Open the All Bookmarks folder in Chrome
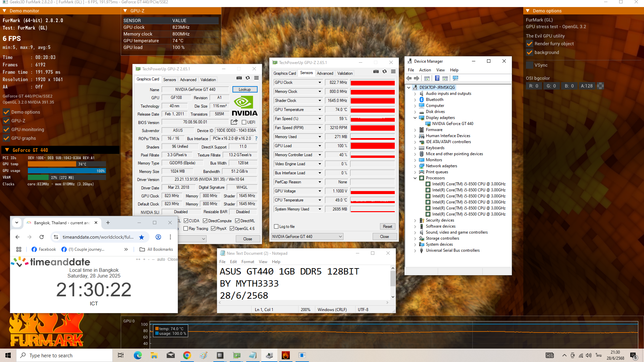 click(156, 249)
